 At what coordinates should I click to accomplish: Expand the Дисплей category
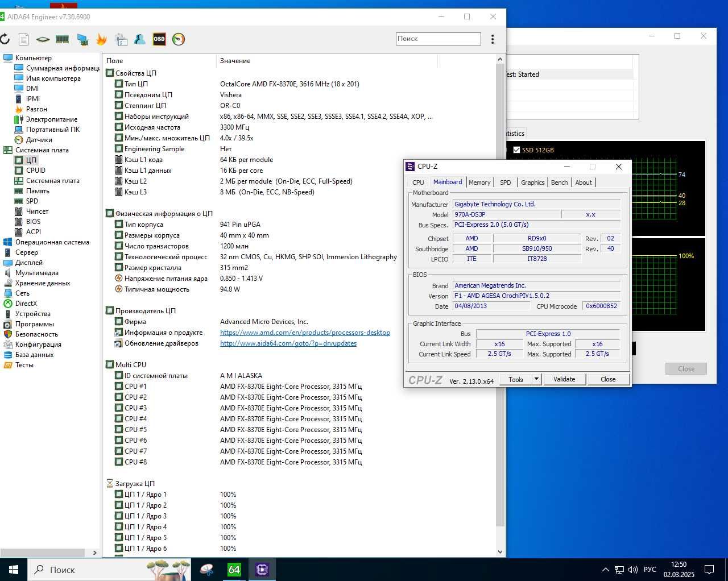[28, 263]
